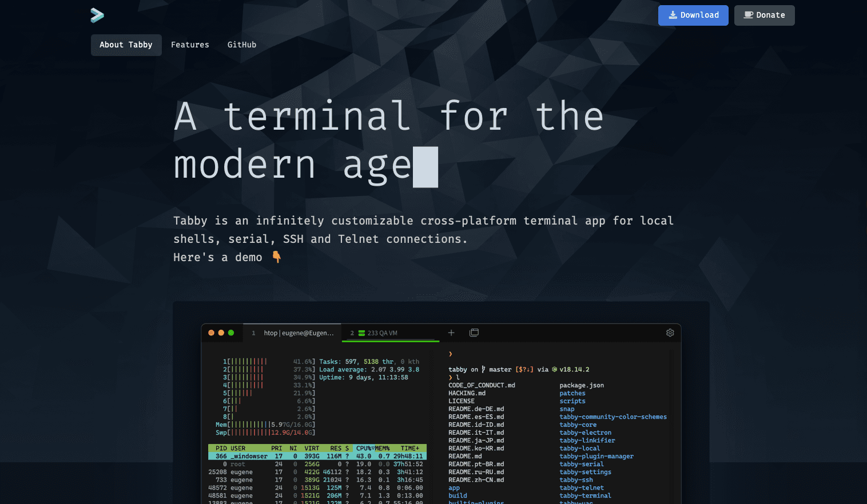Switch to the htop terminal tab

point(293,333)
